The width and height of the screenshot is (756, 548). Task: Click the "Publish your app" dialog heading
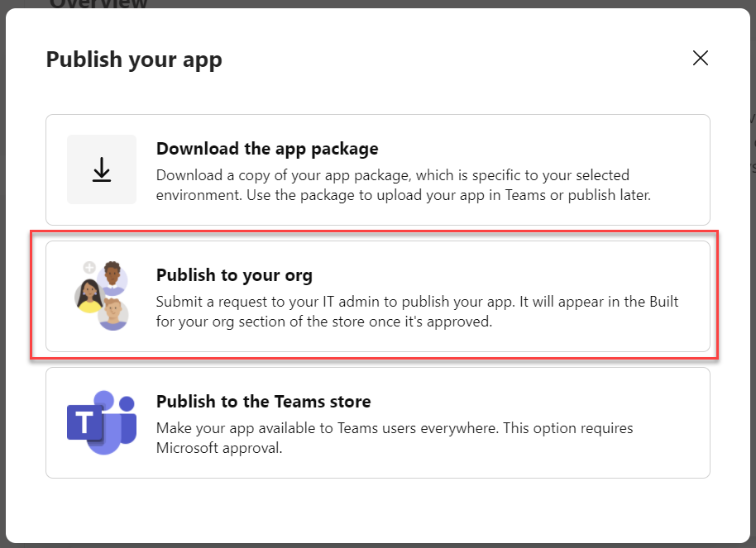pos(134,60)
